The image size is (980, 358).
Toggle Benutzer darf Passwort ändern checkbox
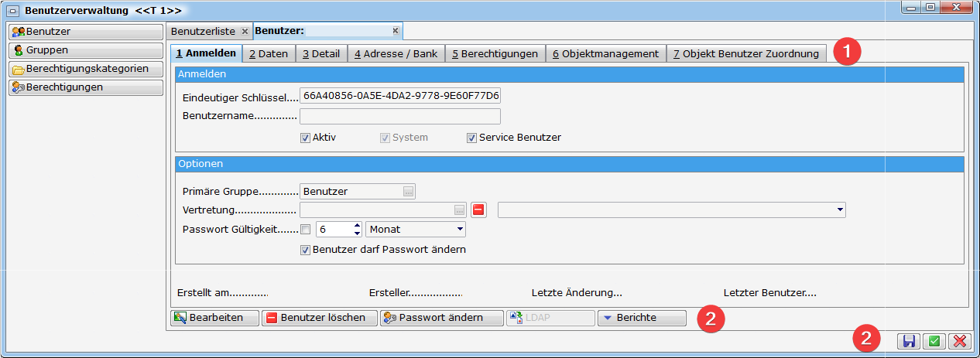pos(305,250)
